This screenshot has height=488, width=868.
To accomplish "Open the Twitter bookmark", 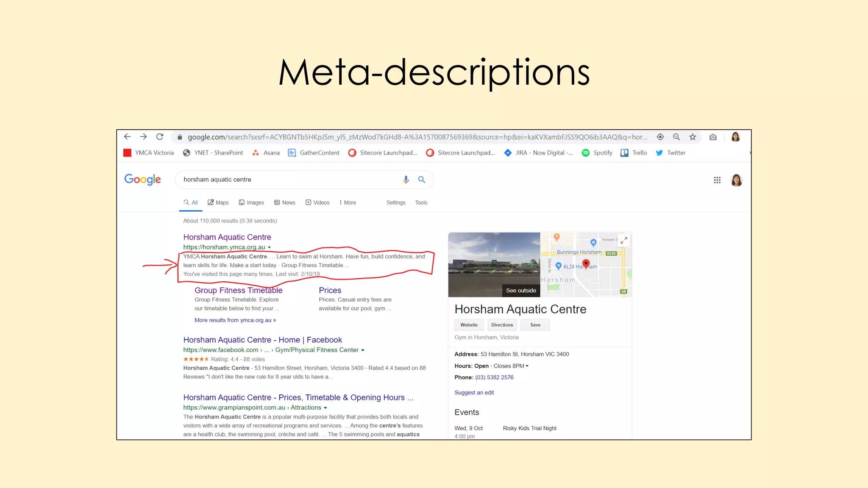I will pyautogui.click(x=670, y=153).
